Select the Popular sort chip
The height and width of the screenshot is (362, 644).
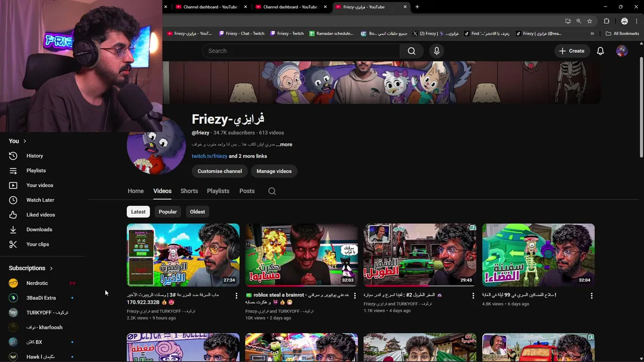click(x=168, y=212)
